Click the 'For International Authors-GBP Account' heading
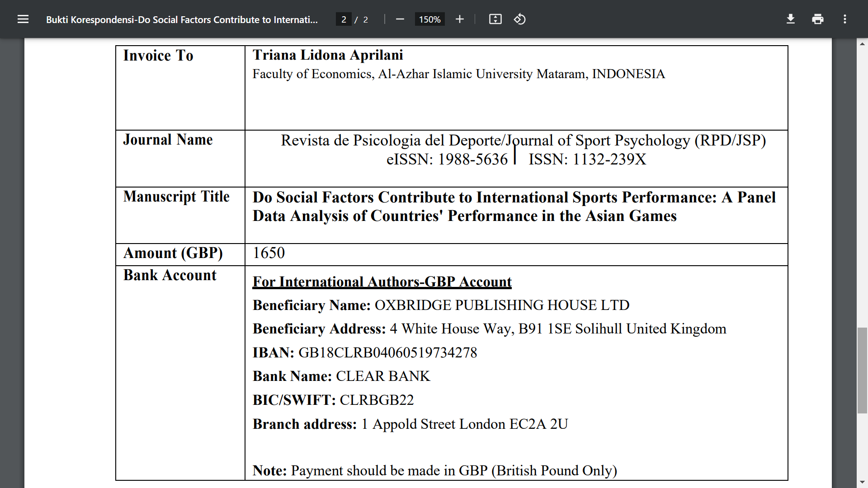The image size is (868, 488). [x=382, y=282]
